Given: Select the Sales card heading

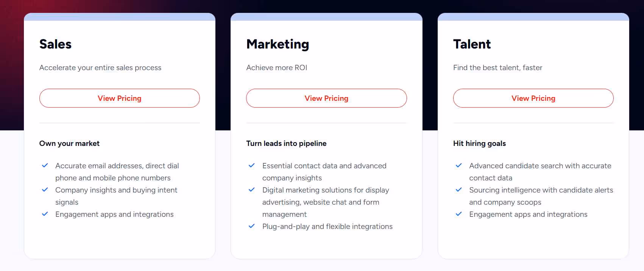Looking at the screenshot, I should point(55,44).
